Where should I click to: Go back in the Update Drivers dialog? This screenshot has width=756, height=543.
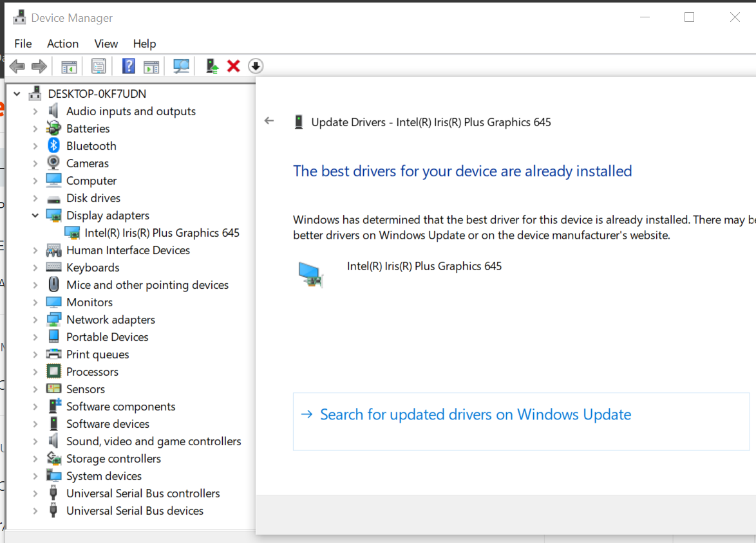(x=269, y=121)
